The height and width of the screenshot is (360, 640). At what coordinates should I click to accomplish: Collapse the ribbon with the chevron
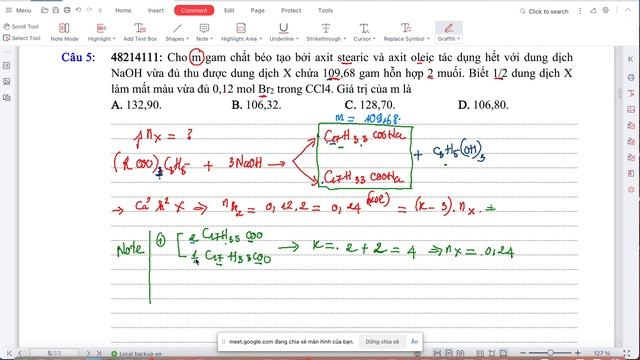[x=628, y=11]
